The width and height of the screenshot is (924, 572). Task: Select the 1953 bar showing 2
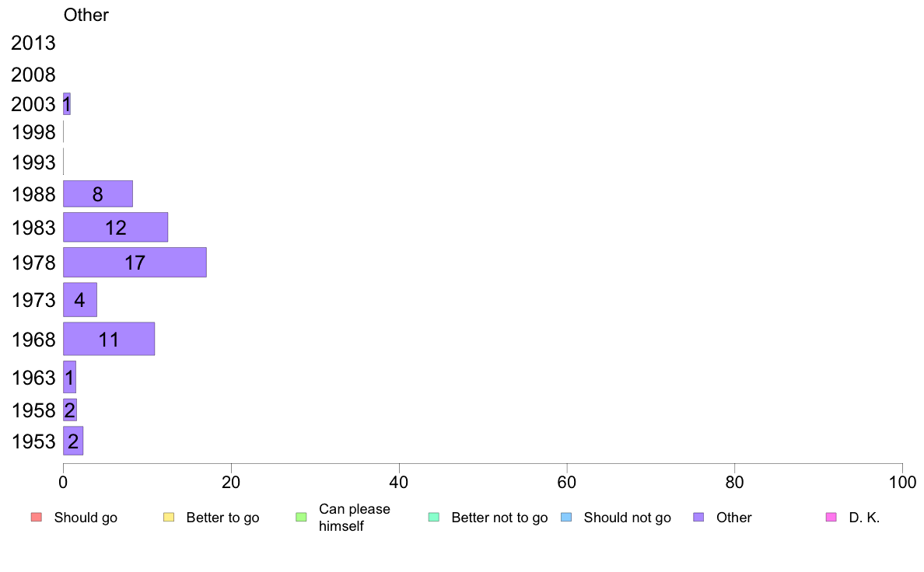[x=73, y=441]
